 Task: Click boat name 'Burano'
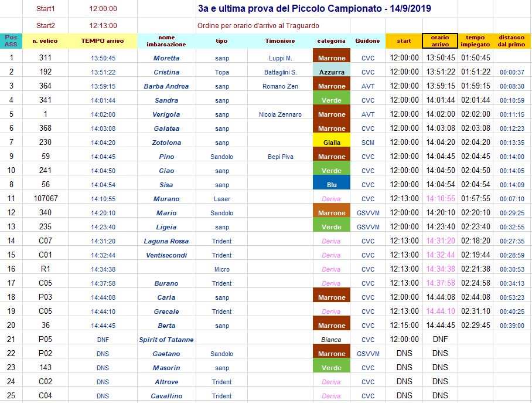pos(166,283)
